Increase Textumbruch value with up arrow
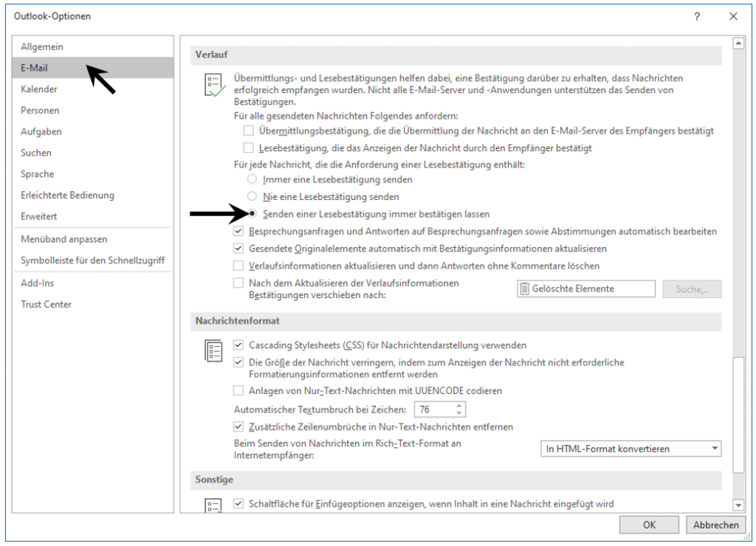 [x=459, y=407]
